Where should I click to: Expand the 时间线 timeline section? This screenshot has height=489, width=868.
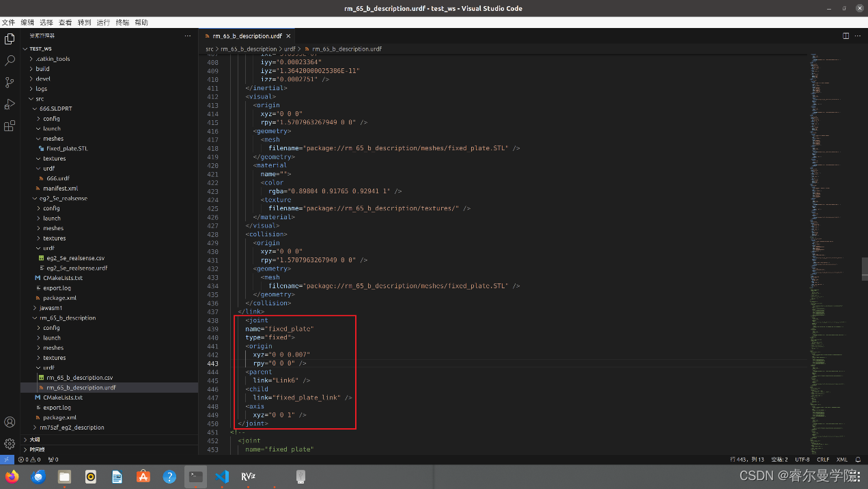[x=109, y=449]
